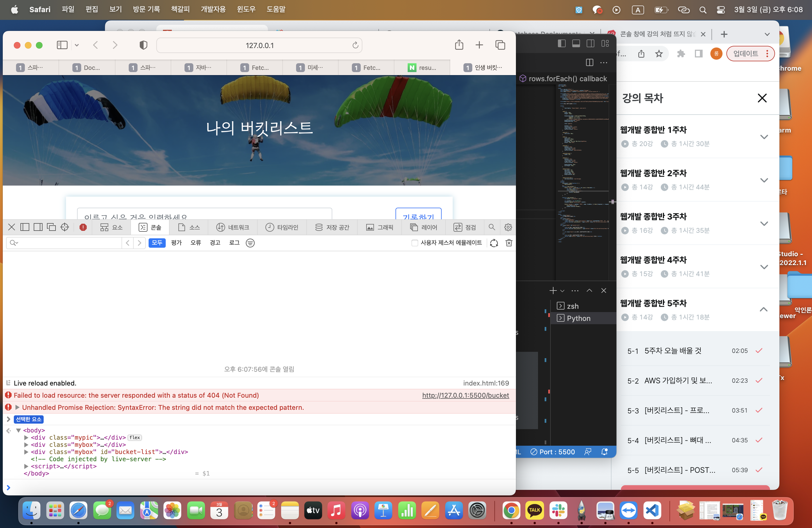Click inspector search magnifier icon
This screenshot has height=528, width=812.
(x=492, y=227)
